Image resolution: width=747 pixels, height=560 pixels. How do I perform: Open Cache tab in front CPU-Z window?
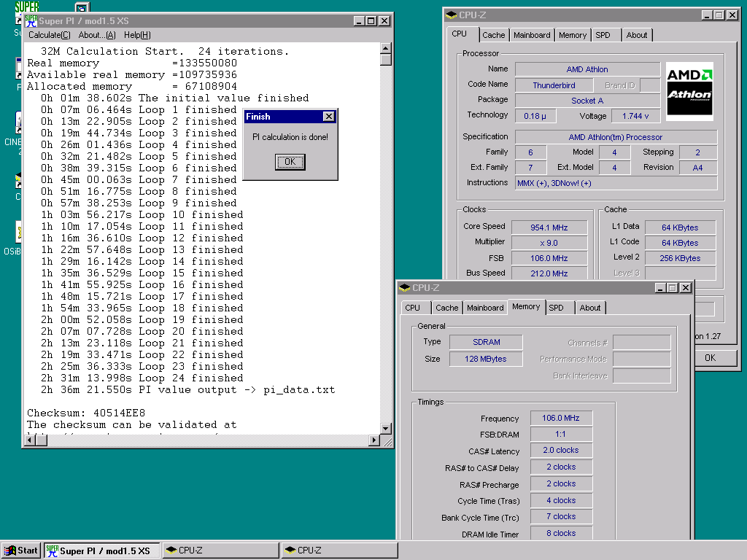[x=447, y=308]
